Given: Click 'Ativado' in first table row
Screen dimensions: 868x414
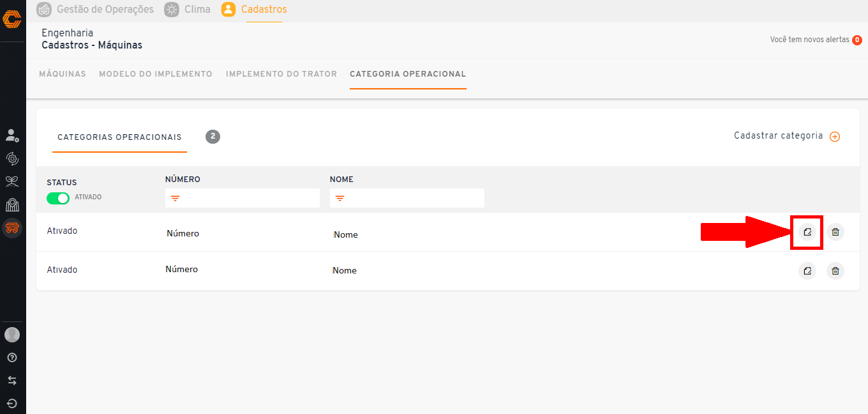Looking at the screenshot, I should 62,231.
